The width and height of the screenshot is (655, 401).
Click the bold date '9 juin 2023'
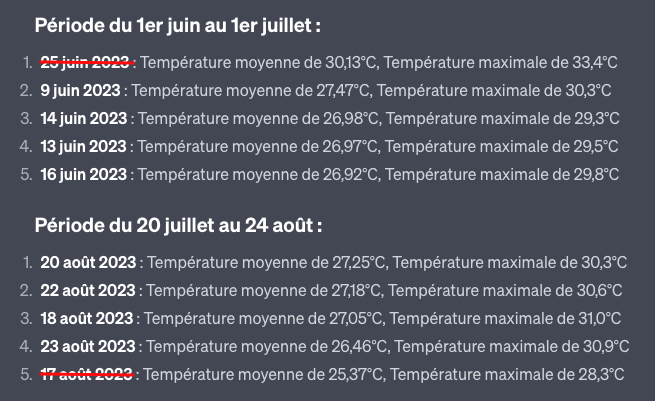(x=80, y=91)
